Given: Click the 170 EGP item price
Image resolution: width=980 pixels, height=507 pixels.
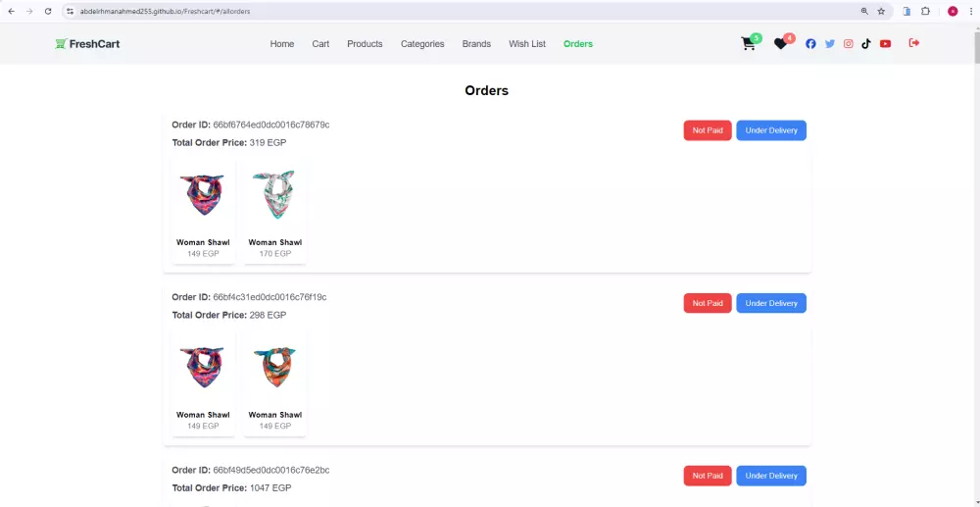Looking at the screenshot, I should coord(275,254).
